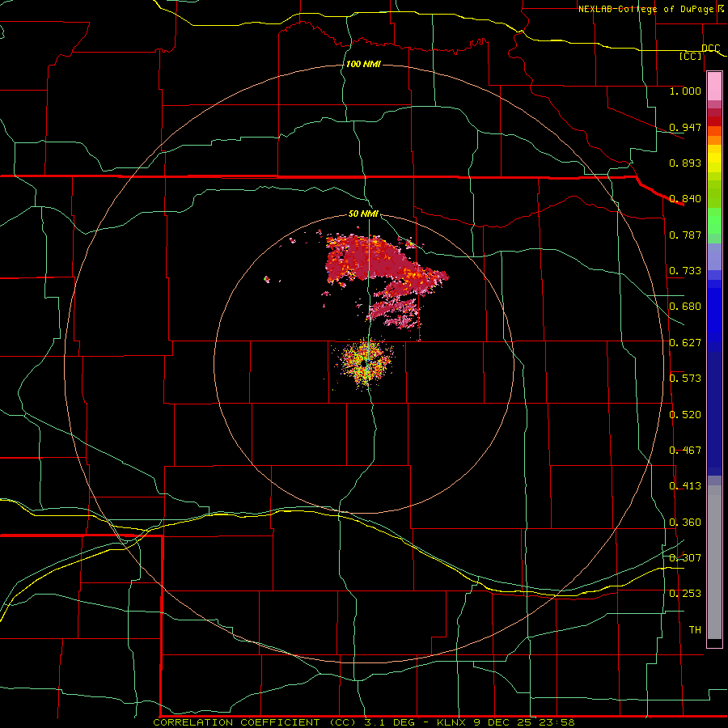
Task: Click the 1.000 value on the color scale
Action: pos(685,91)
